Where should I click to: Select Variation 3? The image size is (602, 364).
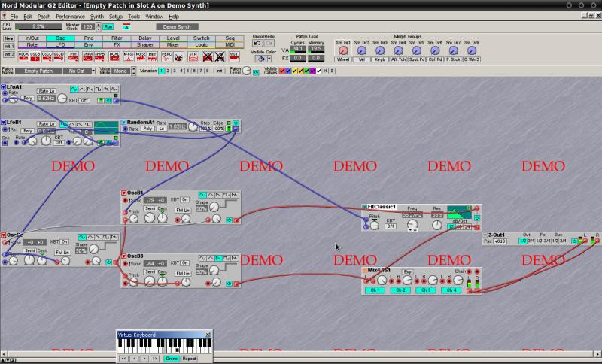click(174, 71)
